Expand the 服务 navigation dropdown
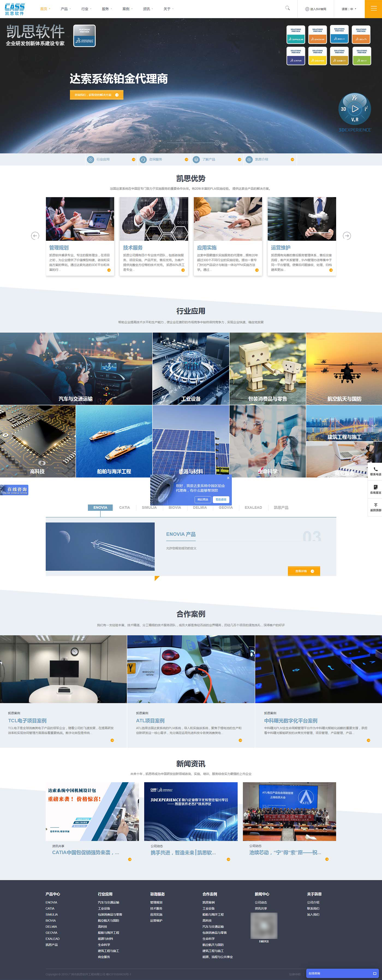 click(106, 9)
